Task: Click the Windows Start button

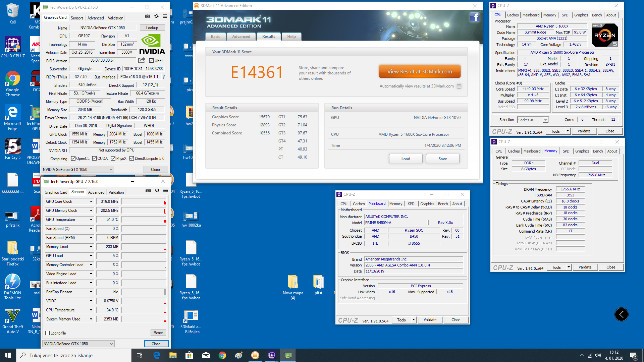Action: click(8, 355)
